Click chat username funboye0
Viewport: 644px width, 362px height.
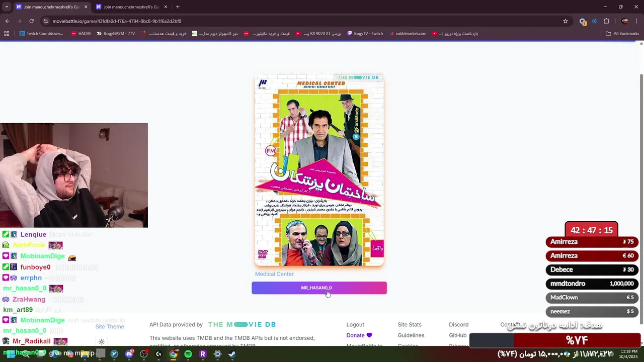pyautogui.click(x=35, y=267)
